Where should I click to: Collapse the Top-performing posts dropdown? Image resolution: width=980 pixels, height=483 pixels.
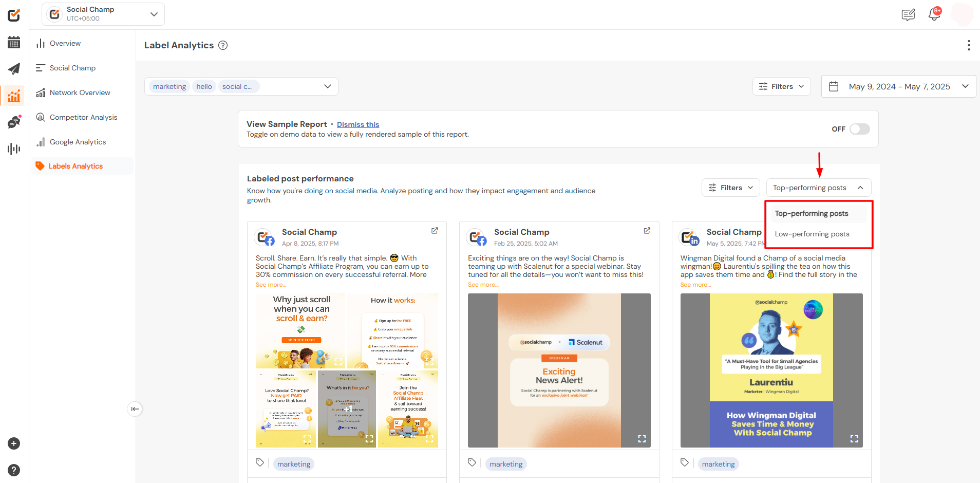(818, 188)
